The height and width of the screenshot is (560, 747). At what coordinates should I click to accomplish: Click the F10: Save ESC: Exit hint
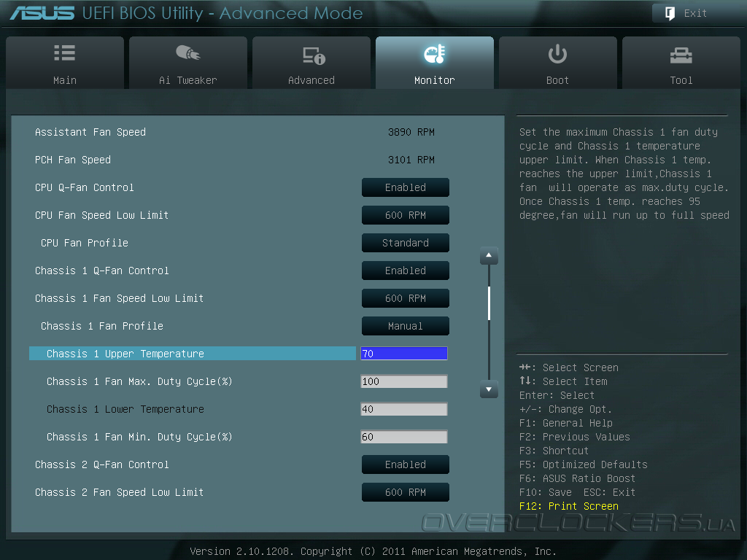578,492
